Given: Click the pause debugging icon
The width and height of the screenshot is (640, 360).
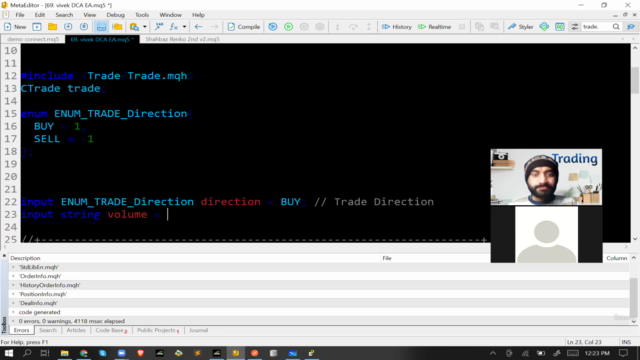Looking at the screenshot, I should 304,27.
